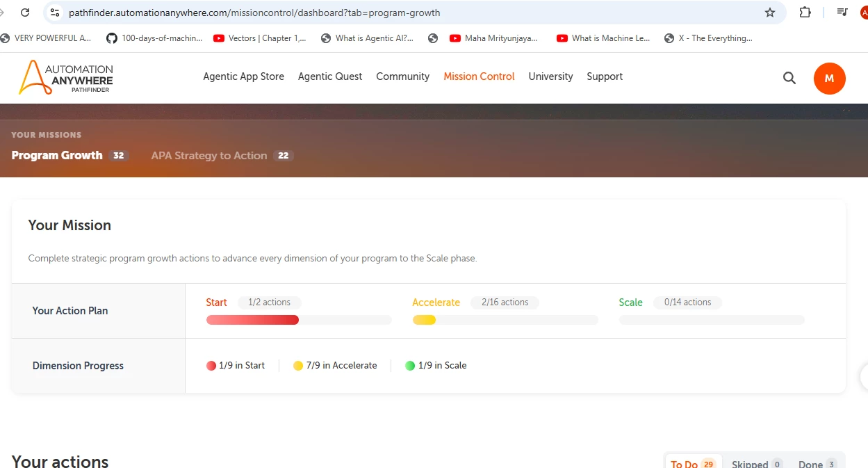
Task: Click the 1/9 in Start text
Action: click(x=242, y=366)
